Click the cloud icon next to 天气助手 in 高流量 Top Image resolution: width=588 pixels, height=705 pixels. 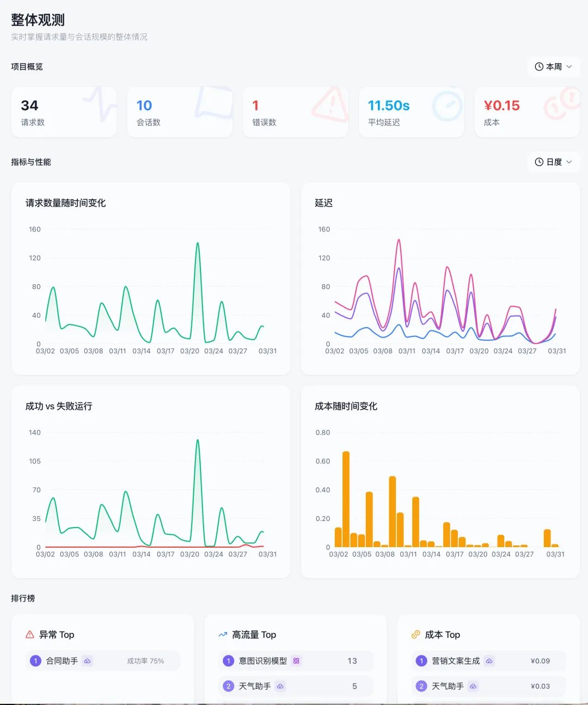tap(279, 686)
